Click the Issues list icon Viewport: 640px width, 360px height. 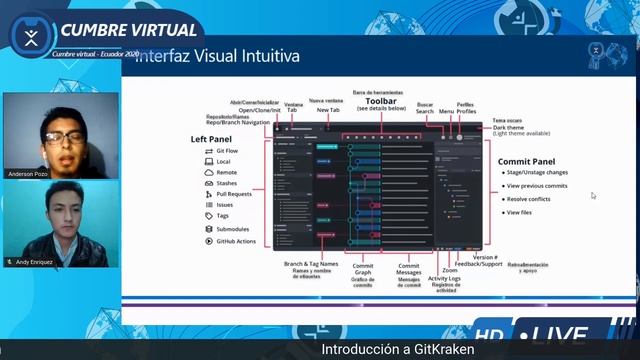coord(209,205)
